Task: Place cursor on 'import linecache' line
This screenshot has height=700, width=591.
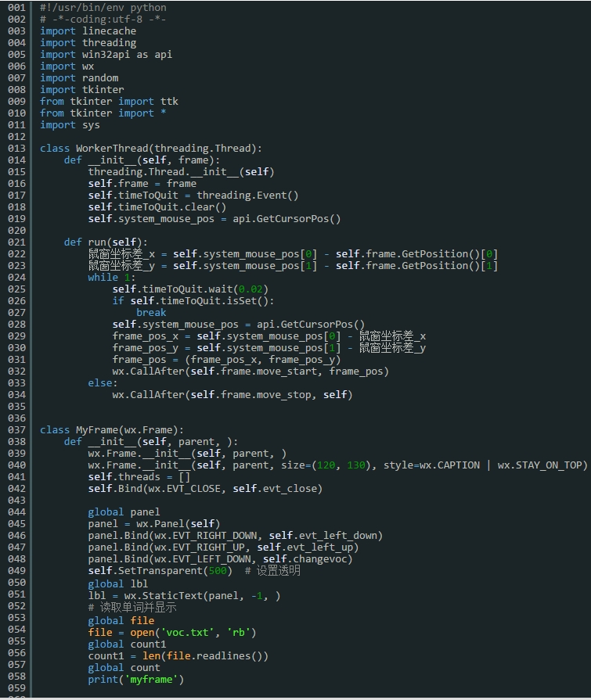Action: pyautogui.click(x=88, y=31)
